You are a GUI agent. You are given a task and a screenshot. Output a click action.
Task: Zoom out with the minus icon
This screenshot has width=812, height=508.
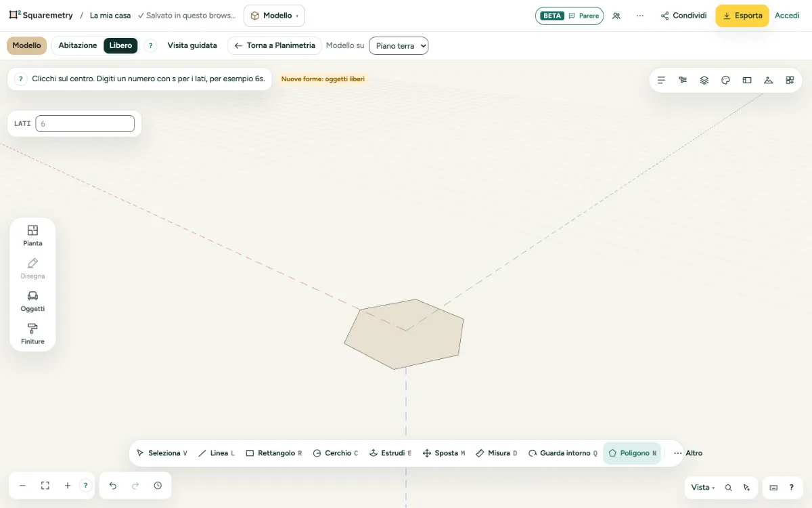click(x=22, y=486)
